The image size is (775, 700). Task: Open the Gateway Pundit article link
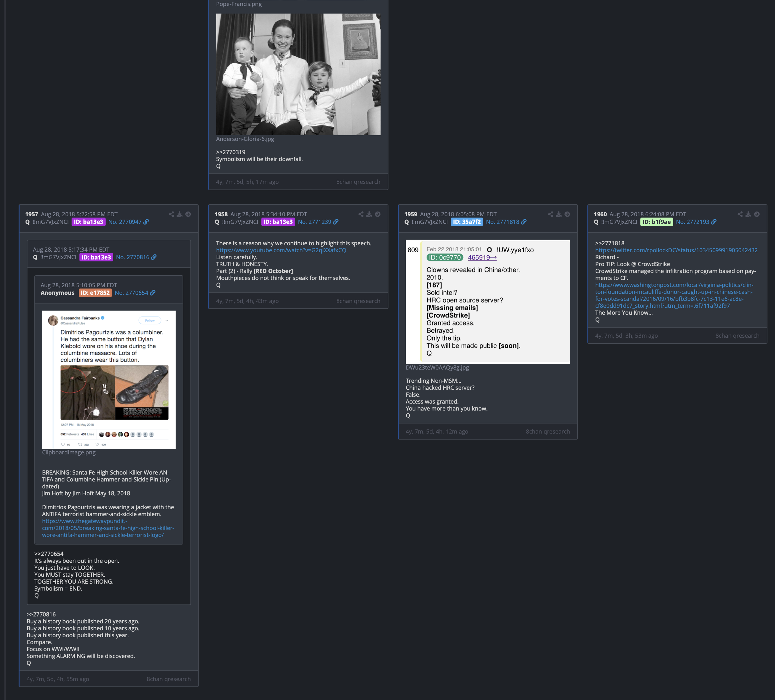[108, 528]
